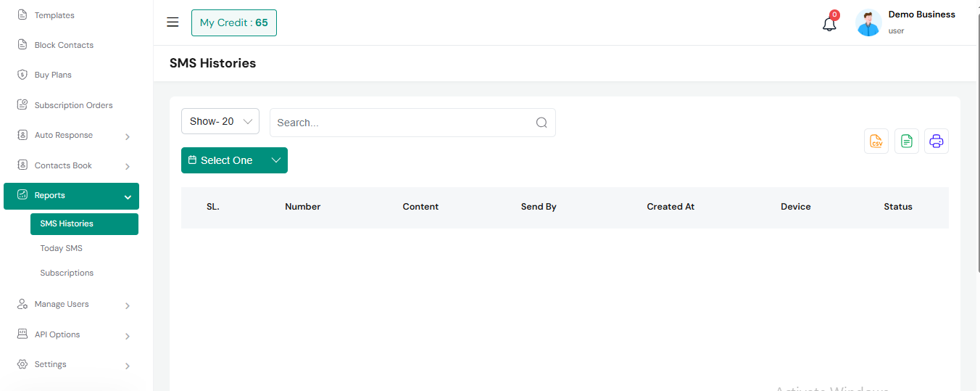Export table using CSV icon

(x=876, y=141)
